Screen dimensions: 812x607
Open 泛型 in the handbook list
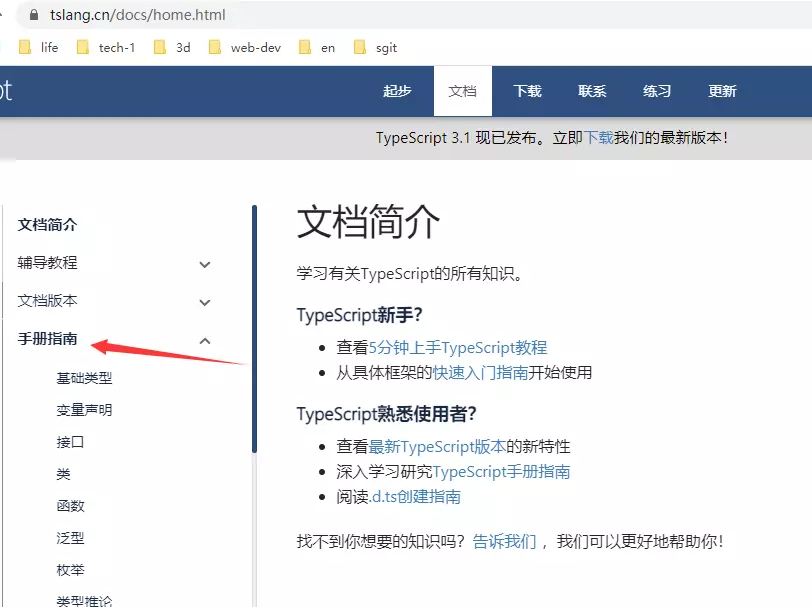(x=70, y=538)
